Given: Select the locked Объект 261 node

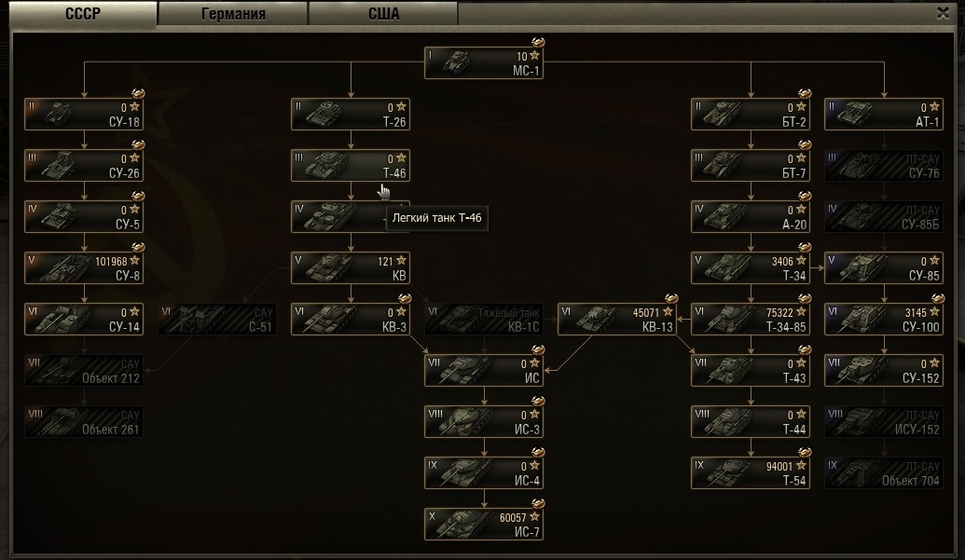Looking at the screenshot, I should click(x=84, y=422).
